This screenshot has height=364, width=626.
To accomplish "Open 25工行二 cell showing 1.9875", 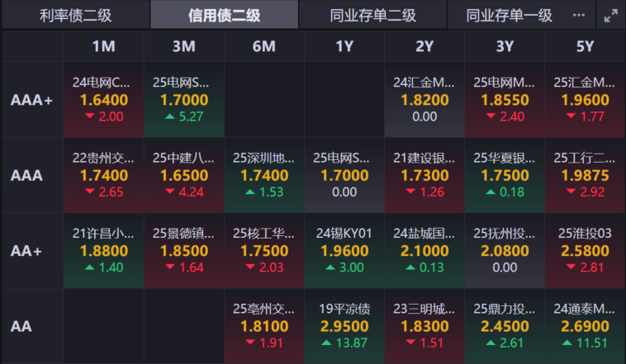I will [x=585, y=175].
